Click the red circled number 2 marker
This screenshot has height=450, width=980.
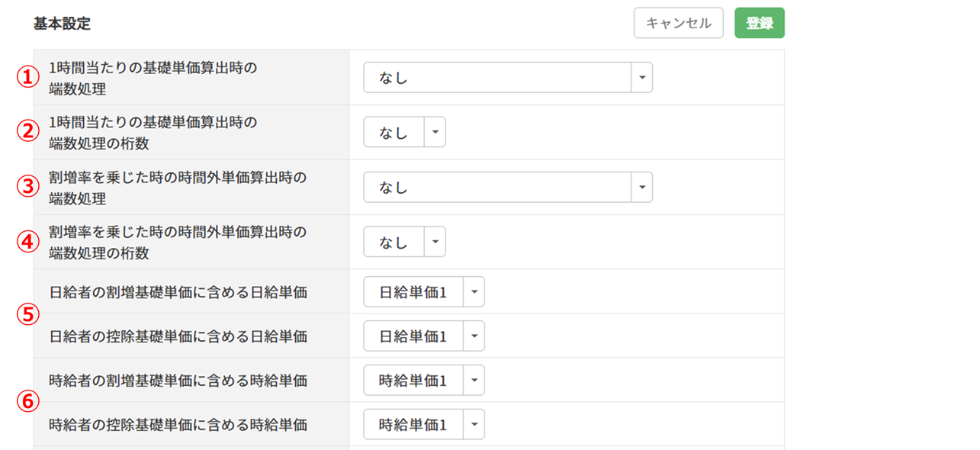(x=28, y=132)
